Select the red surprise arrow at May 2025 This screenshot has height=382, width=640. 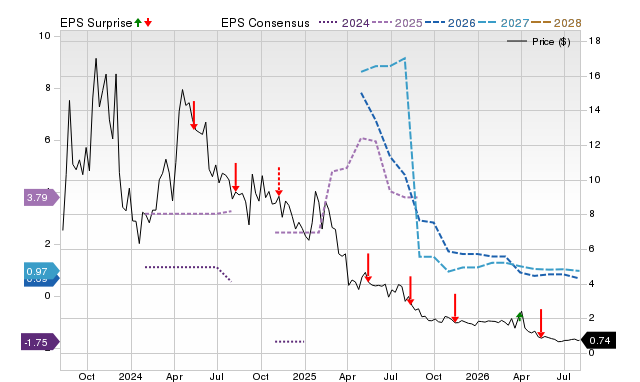point(368,267)
